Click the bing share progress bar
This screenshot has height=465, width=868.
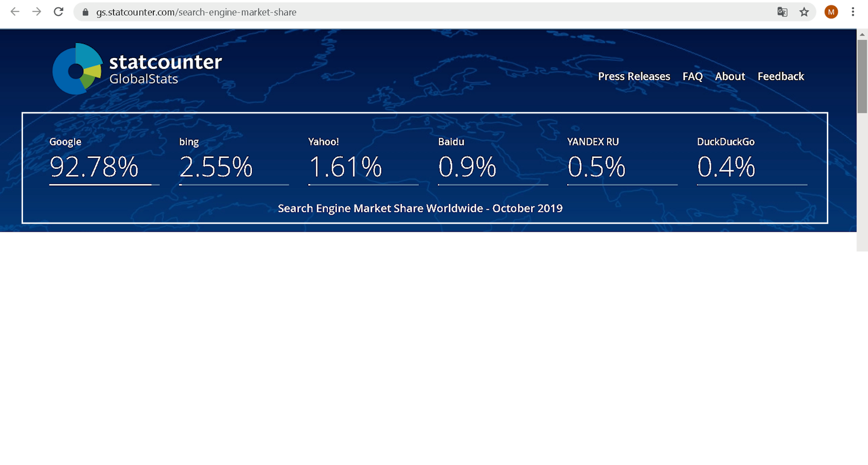(234, 185)
